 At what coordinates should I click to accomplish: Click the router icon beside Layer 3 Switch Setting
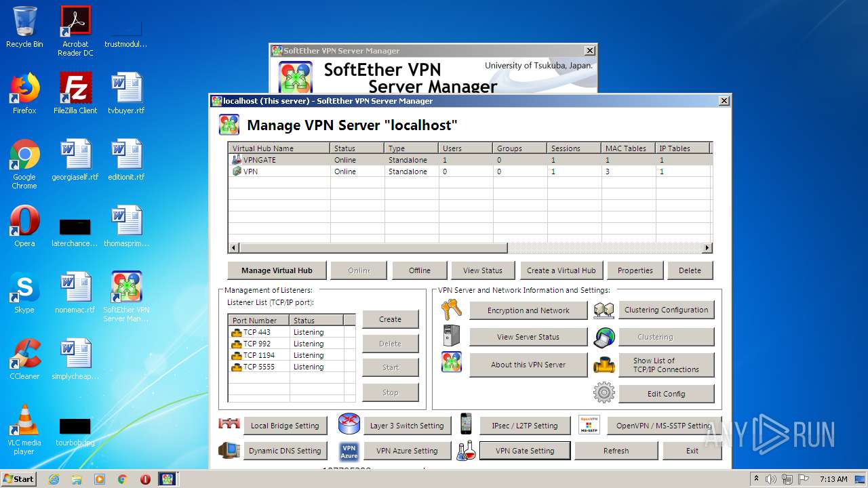(x=349, y=424)
